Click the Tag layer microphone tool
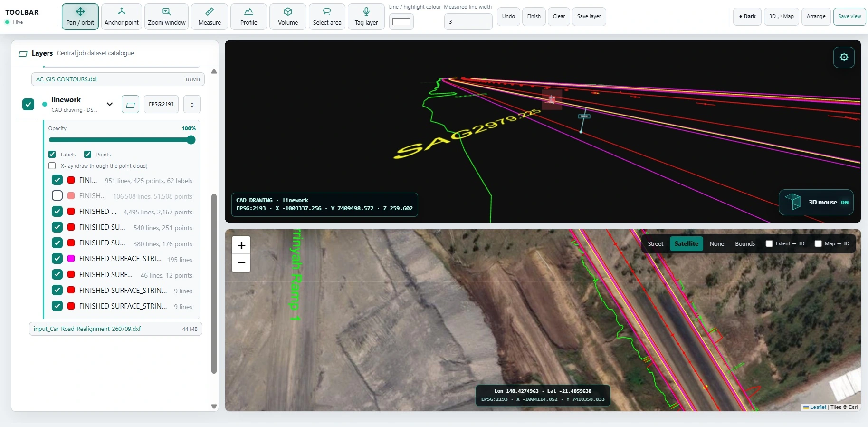This screenshot has width=868, height=427. tap(366, 17)
